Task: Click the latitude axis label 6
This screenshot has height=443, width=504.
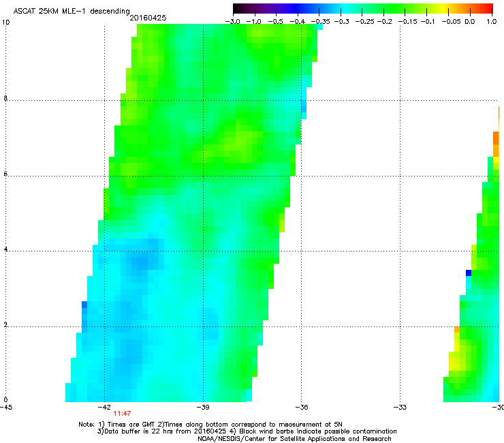Action: pyautogui.click(x=5, y=174)
